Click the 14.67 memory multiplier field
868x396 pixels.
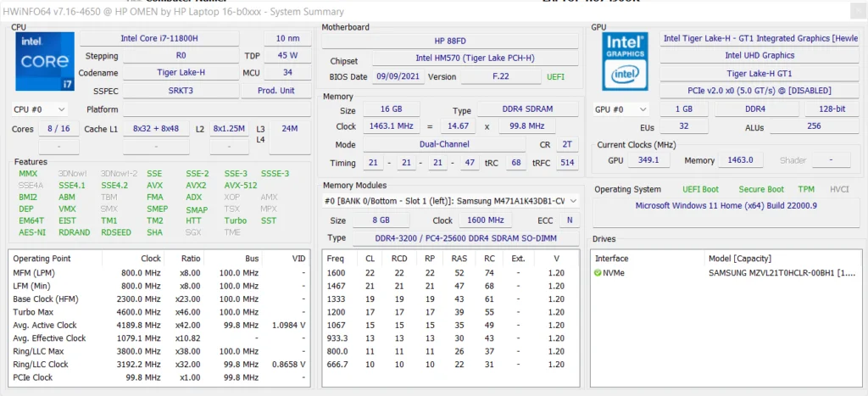coord(458,126)
